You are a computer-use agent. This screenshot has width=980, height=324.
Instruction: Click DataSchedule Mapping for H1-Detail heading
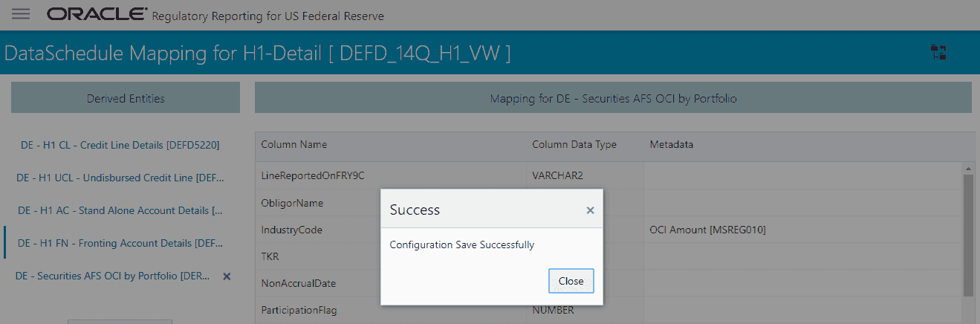click(x=257, y=53)
